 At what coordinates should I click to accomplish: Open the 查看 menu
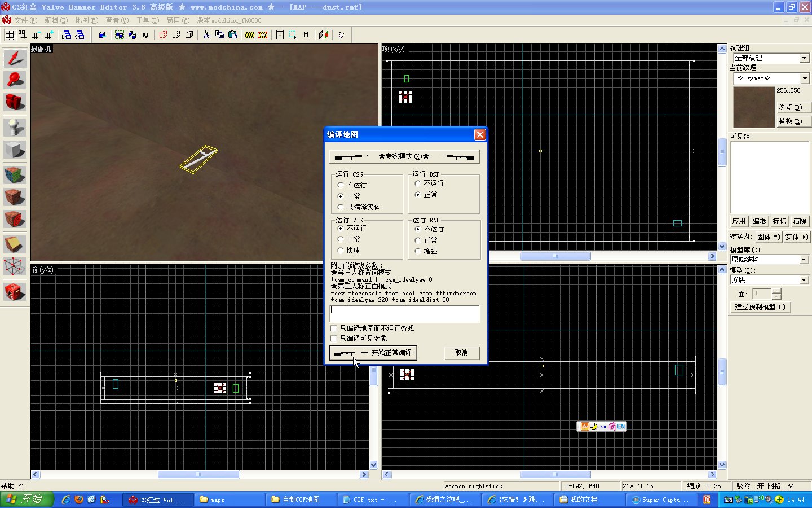[x=117, y=20]
